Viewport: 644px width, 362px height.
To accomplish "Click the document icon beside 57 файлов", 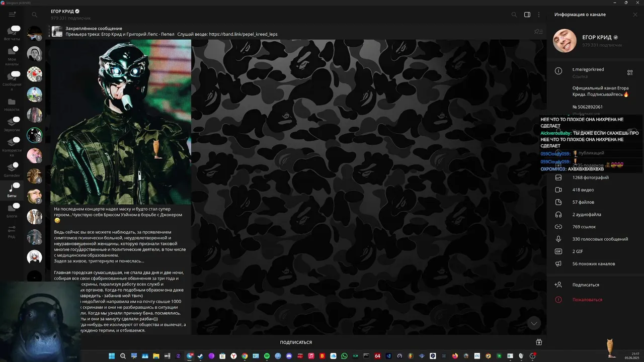I will (558, 202).
